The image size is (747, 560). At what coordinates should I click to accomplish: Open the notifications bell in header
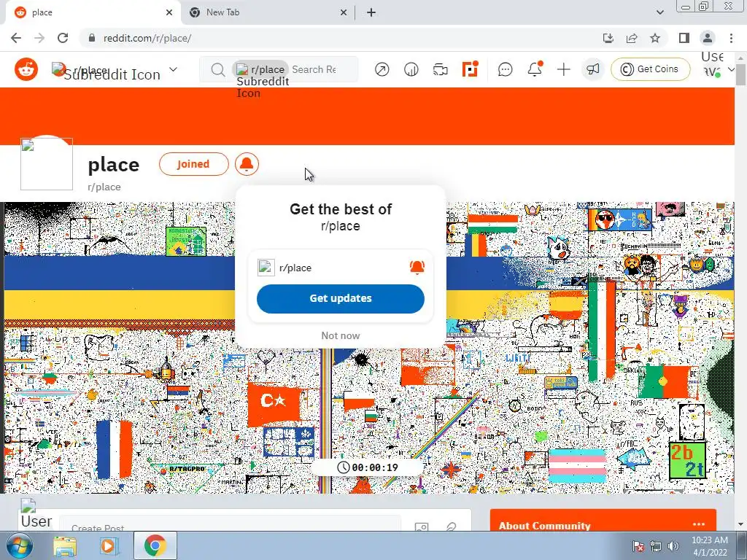click(535, 69)
